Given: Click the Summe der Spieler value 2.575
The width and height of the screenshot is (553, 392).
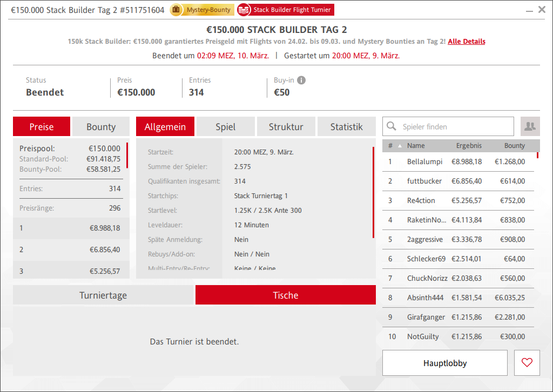Looking at the screenshot, I should click(x=242, y=167).
